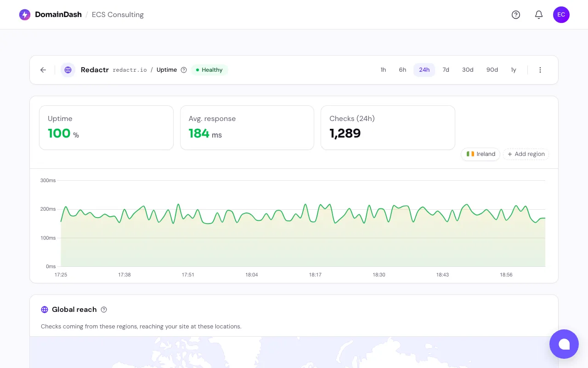The width and height of the screenshot is (588, 368).
Task: Click the 18:56 time label
Action: tap(506, 275)
